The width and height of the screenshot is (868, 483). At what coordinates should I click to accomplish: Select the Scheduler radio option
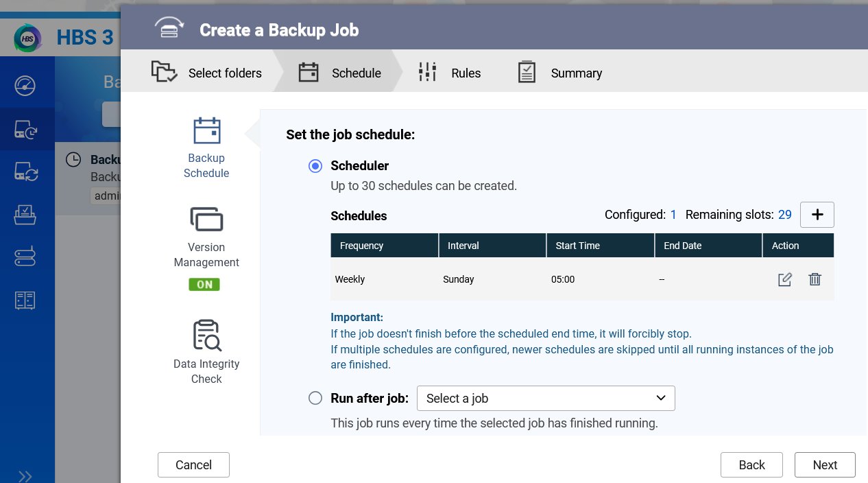click(x=315, y=165)
